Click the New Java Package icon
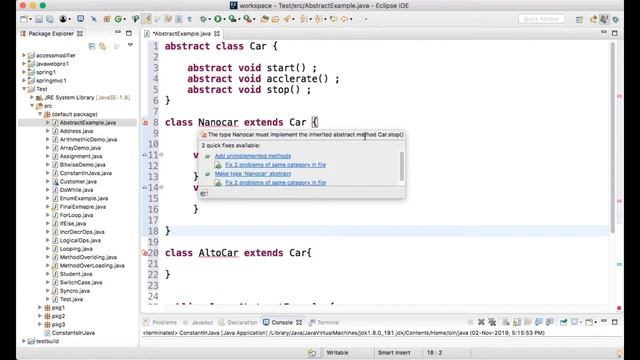640x360 pixels. (107, 19)
